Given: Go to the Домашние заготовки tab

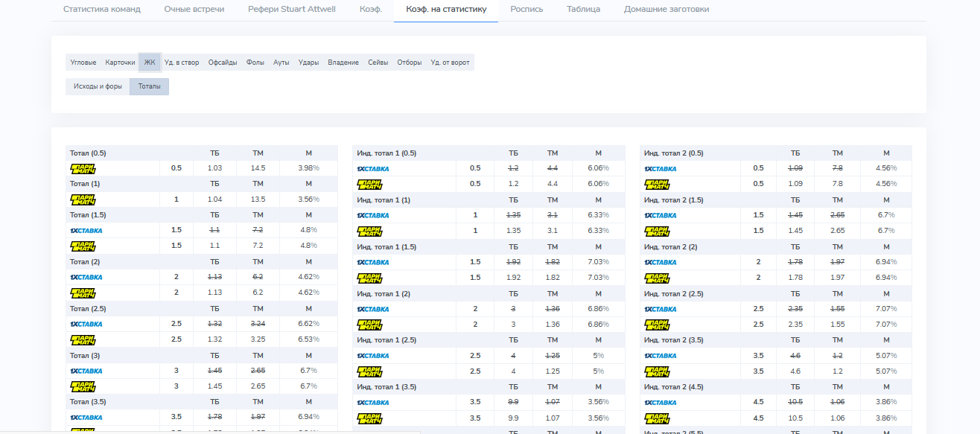Looking at the screenshot, I should [x=666, y=10].
